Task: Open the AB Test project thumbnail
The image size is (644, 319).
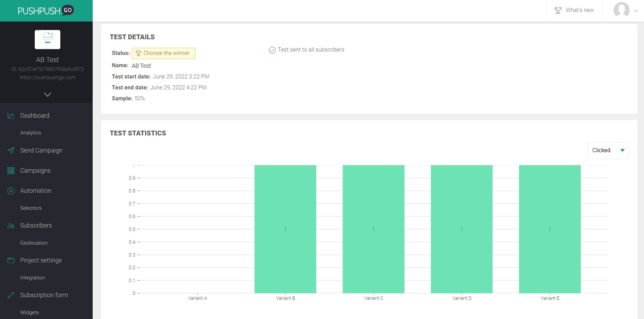Action: point(47,40)
